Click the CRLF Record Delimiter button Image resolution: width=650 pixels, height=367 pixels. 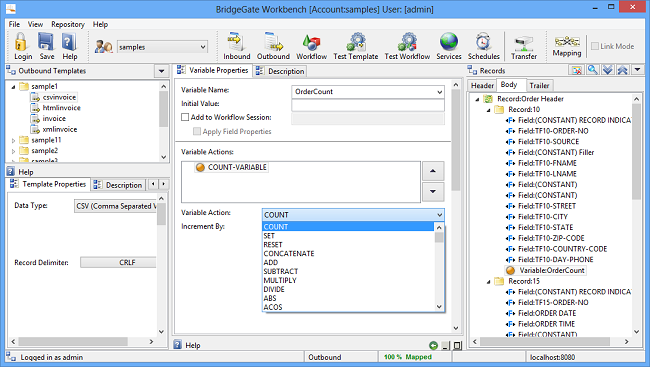pyautogui.click(x=118, y=262)
